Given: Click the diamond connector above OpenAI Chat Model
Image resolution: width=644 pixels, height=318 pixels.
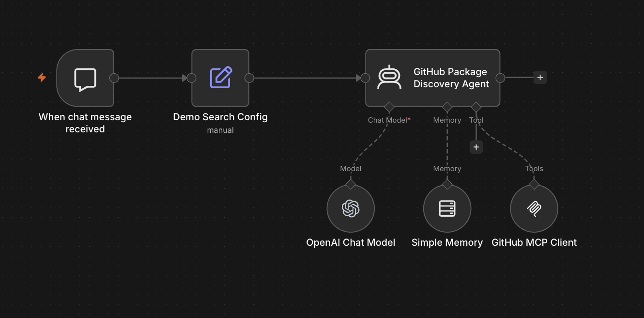Looking at the screenshot, I should pyautogui.click(x=351, y=185).
